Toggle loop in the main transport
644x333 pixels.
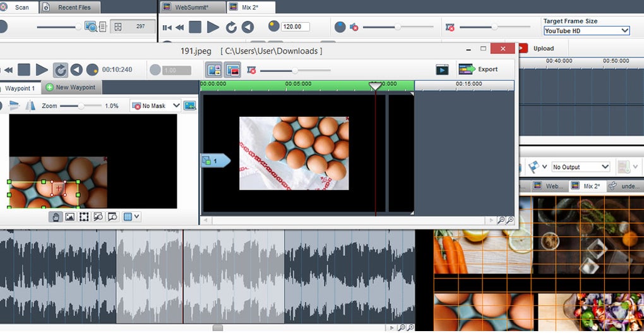(x=231, y=28)
